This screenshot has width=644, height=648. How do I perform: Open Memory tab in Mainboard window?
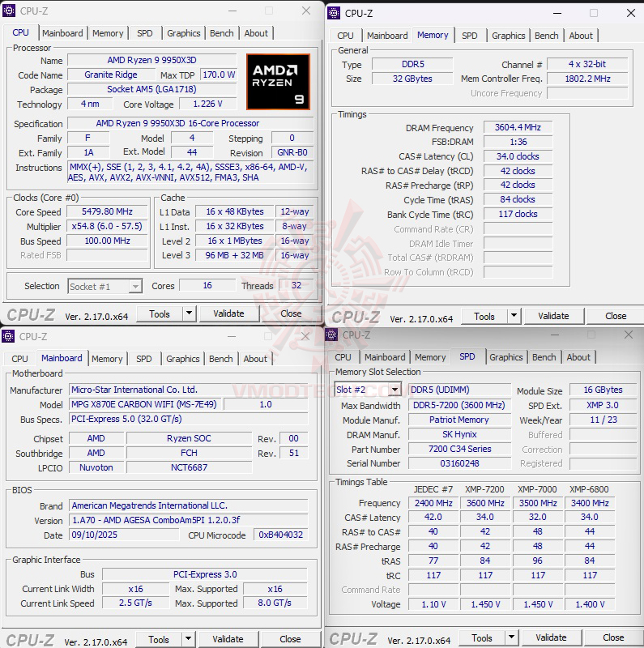click(x=107, y=359)
